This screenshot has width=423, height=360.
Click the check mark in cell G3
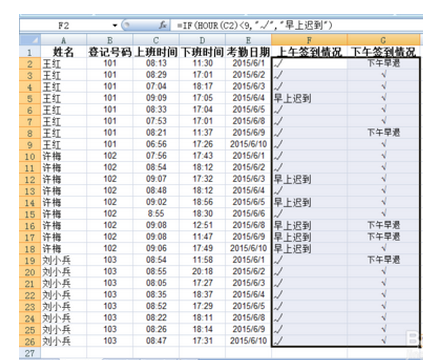pos(384,75)
